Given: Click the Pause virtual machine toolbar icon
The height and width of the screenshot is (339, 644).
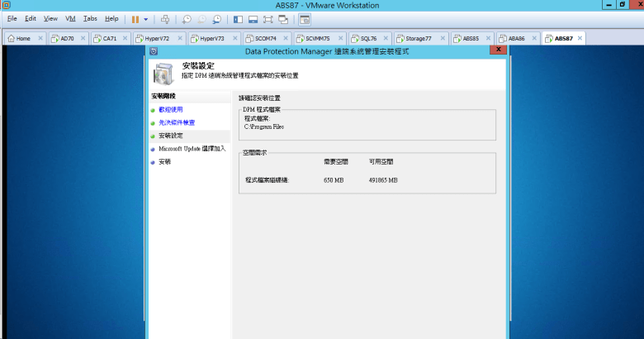Looking at the screenshot, I should point(135,18).
